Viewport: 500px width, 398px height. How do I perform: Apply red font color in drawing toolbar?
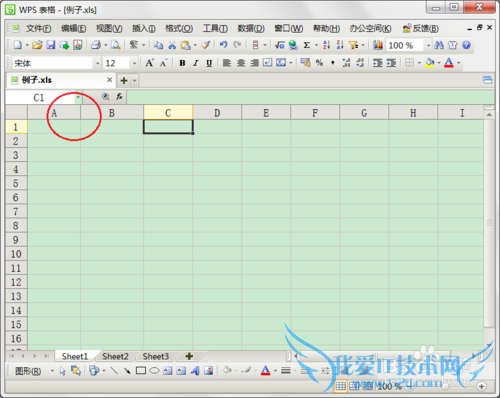tap(265, 371)
